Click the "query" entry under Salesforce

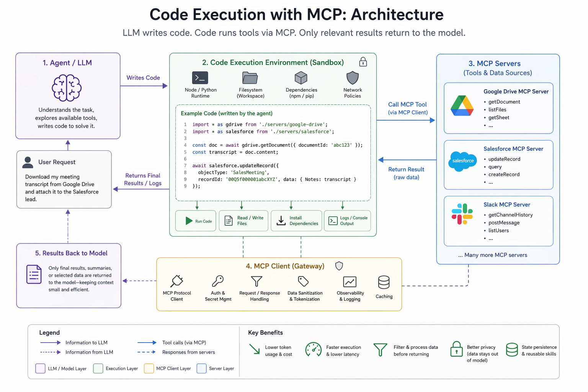[x=495, y=167]
